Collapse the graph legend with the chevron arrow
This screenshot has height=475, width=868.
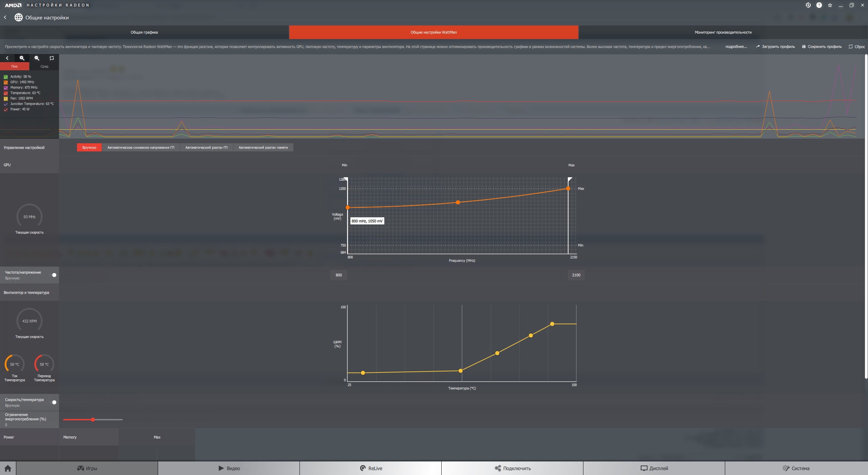pyautogui.click(x=7, y=58)
